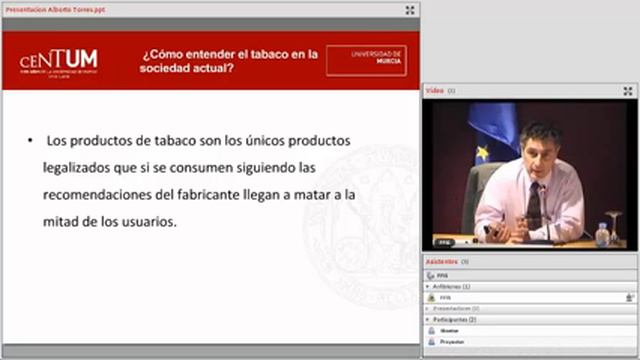Click the bullet text 'Los productos de tabaco'
Viewport: 640px width, 360px height.
(x=199, y=181)
